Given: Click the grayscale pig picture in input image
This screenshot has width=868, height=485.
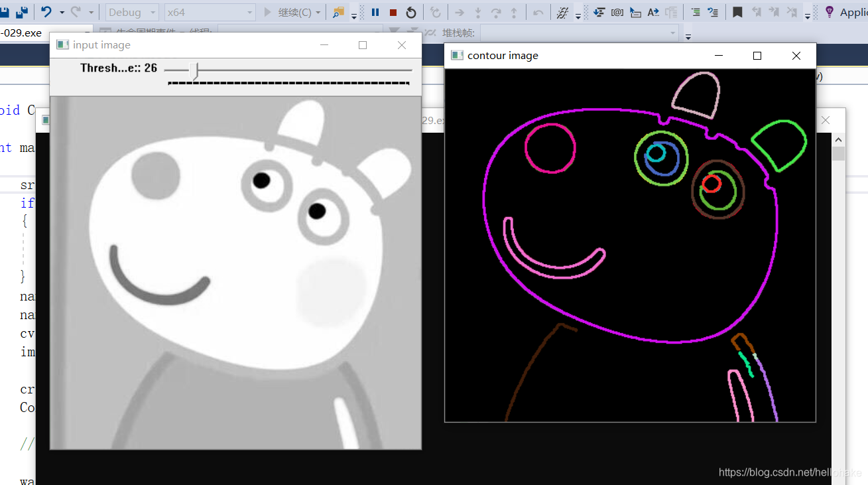Looking at the screenshot, I should click(x=236, y=273).
